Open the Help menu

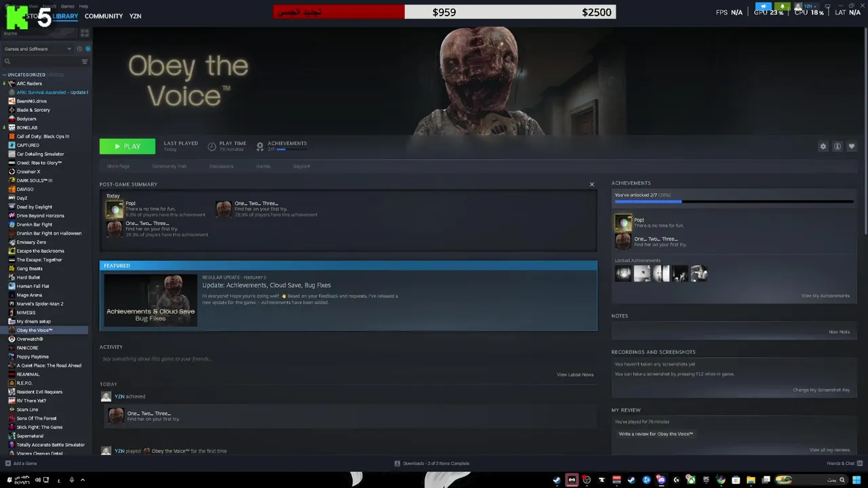click(83, 6)
